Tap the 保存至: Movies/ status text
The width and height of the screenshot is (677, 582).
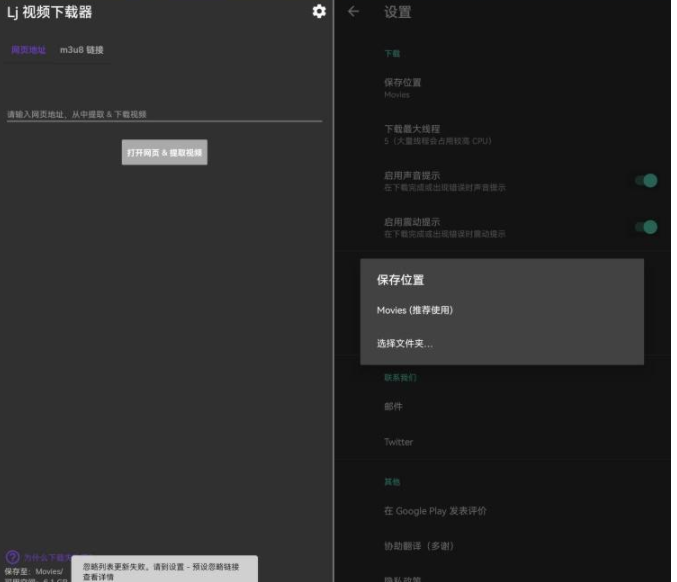[34, 572]
